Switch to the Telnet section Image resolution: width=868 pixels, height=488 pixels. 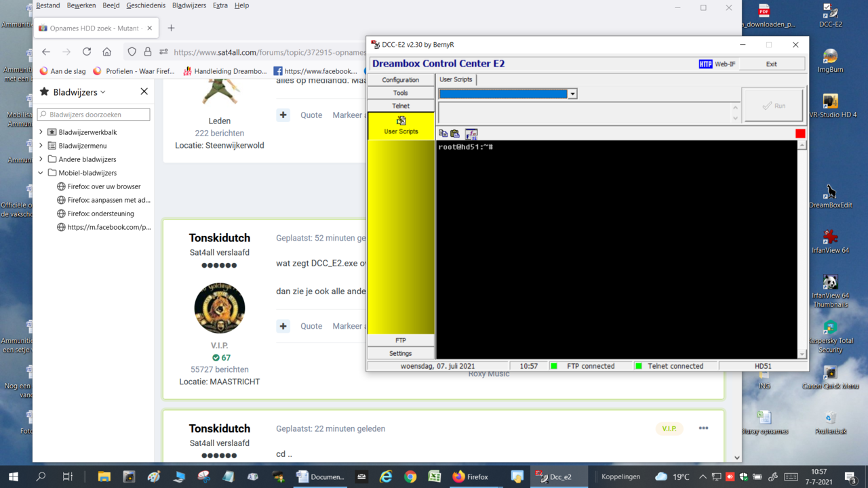tap(401, 106)
